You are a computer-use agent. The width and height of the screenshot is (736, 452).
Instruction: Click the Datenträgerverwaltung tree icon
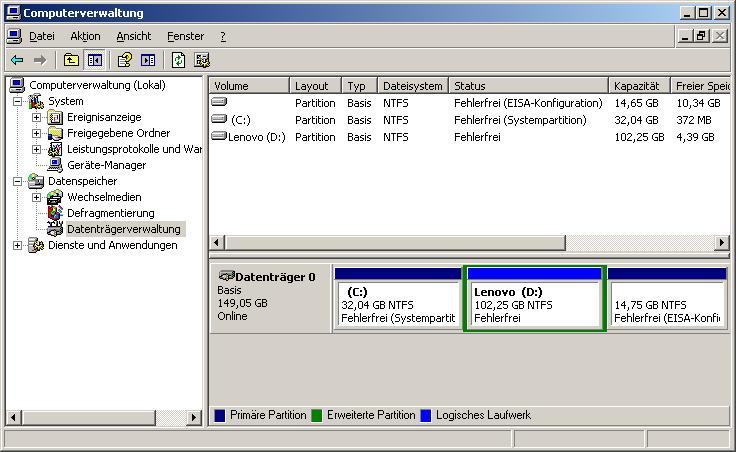click(55, 229)
